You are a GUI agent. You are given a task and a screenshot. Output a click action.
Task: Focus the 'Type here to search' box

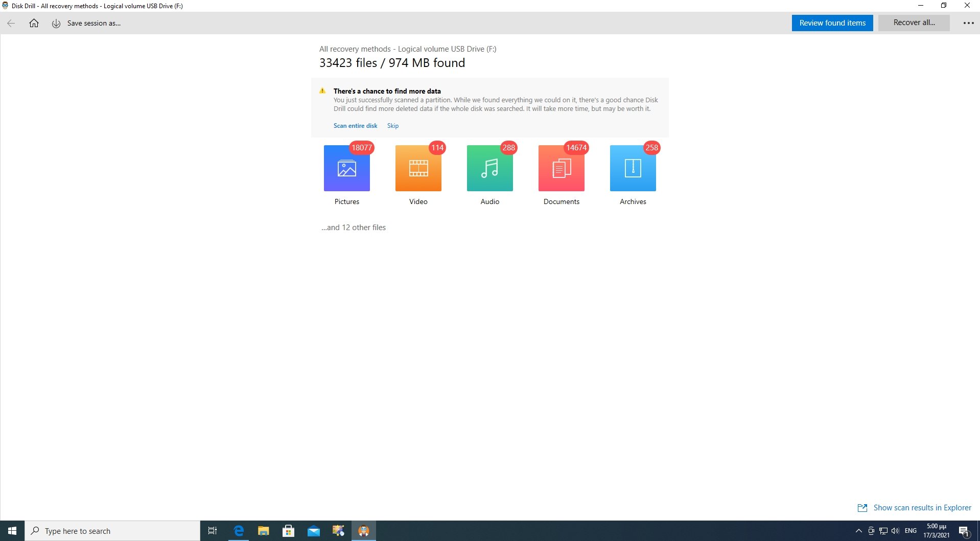[x=112, y=531]
